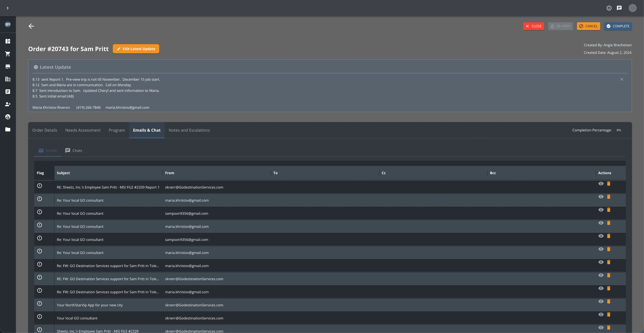Click 'Created Date: August 2, 2024' text
Viewport: 644px width, 333px height.
(x=607, y=53)
